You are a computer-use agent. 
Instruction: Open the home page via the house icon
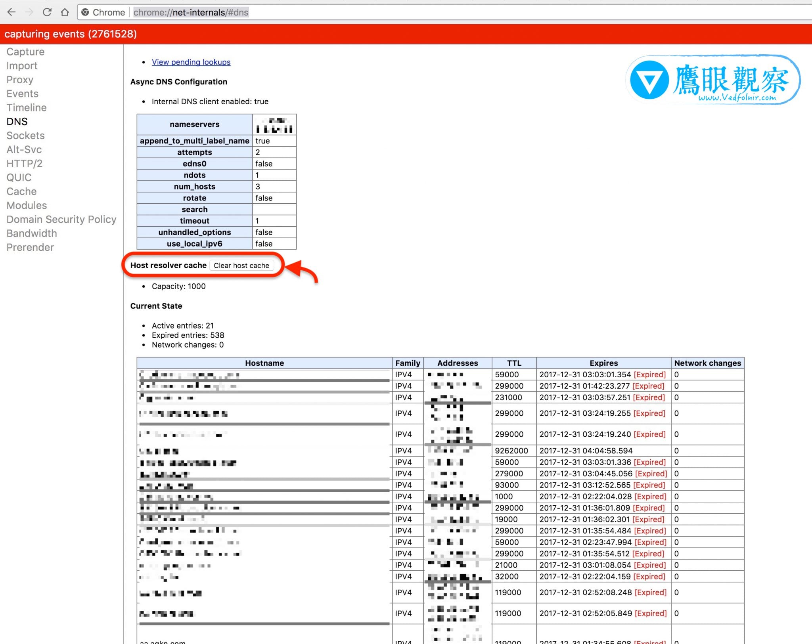pyautogui.click(x=65, y=12)
